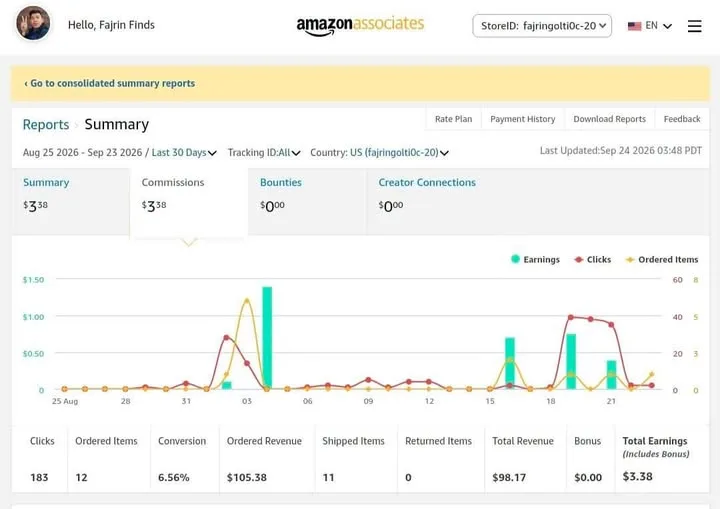This screenshot has width=720, height=509.
Task: Click the Clicks total value 183
Action: 39,477
